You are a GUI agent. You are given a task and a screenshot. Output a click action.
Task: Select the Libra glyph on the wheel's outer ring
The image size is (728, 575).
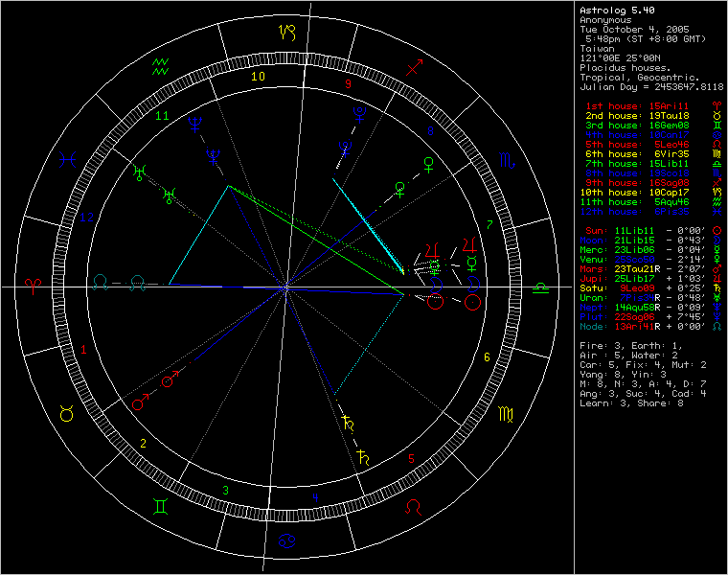540,287
